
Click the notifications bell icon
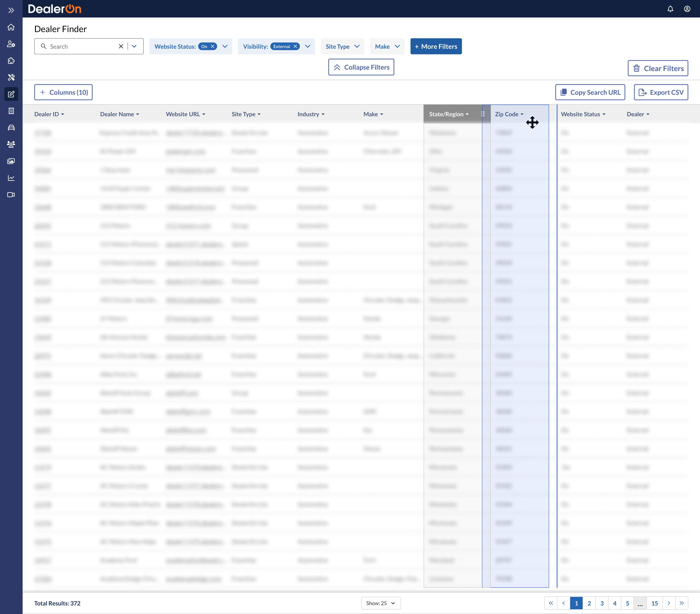[670, 9]
